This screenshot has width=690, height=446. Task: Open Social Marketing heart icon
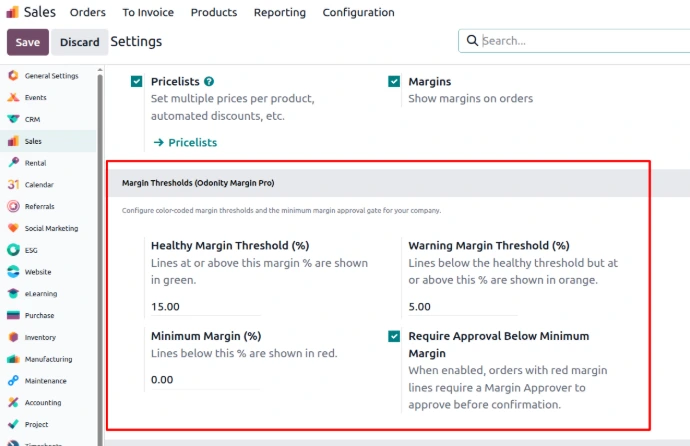13,228
